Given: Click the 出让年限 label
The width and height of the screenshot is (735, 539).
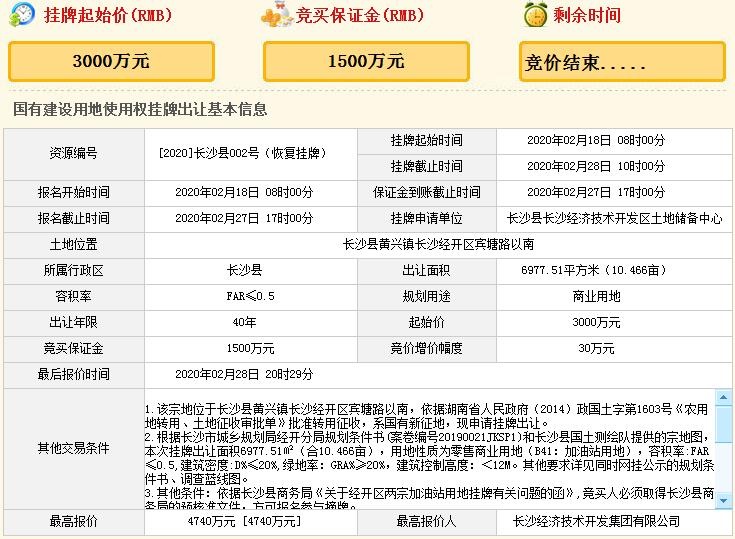Looking at the screenshot, I should tap(74, 322).
